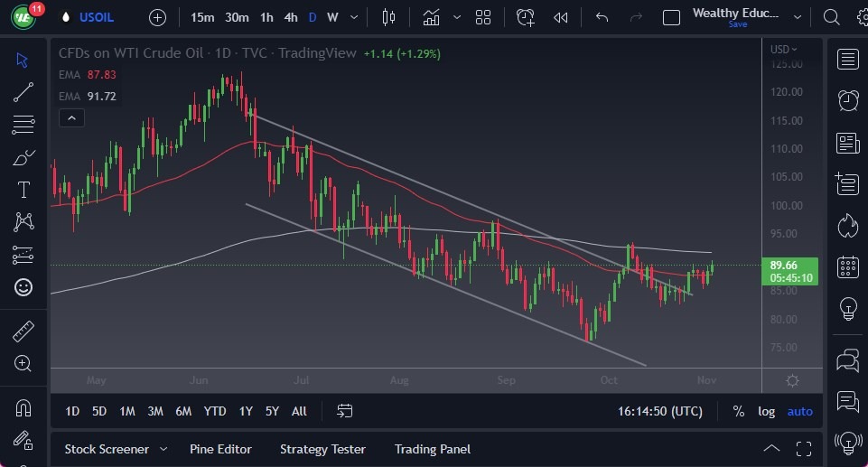Toggle the log scale

766,411
